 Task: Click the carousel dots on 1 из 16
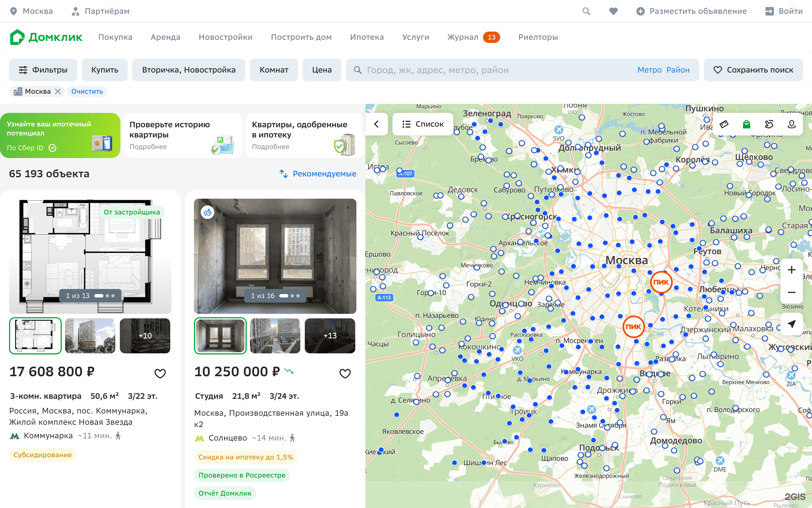pos(290,296)
